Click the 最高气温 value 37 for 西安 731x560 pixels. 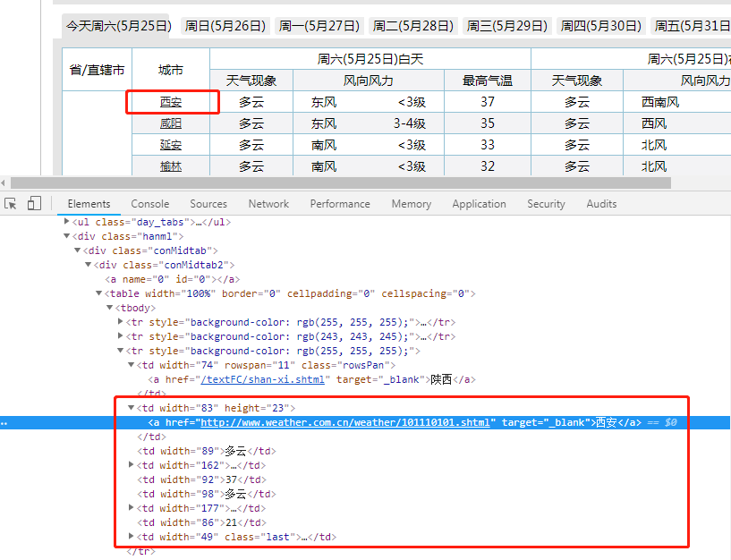click(x=488, y=102)
